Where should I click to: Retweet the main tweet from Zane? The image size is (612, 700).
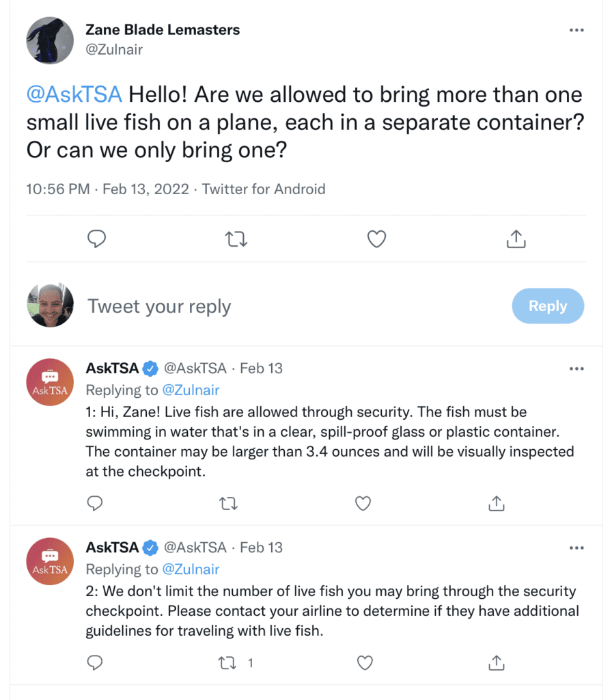click(236, 239)
